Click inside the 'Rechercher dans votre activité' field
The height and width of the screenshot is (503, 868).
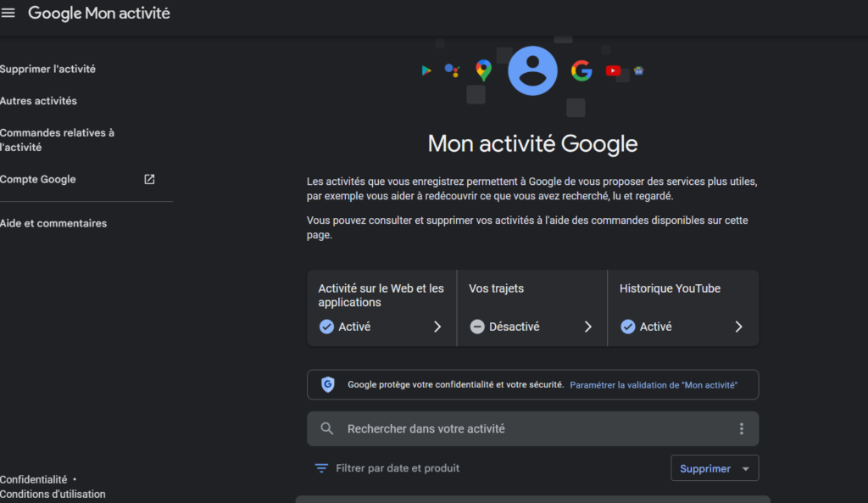point(424,428)
